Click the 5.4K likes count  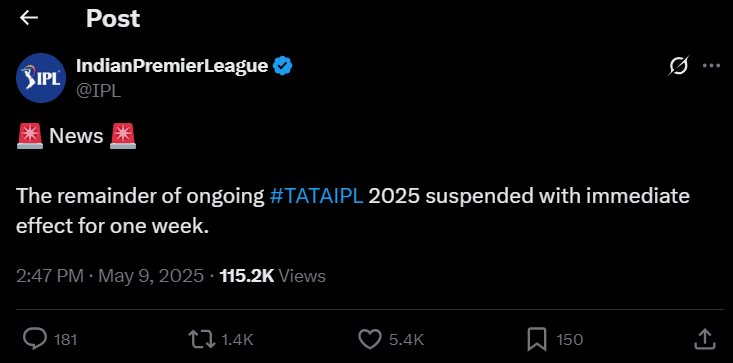coord(406,340)
